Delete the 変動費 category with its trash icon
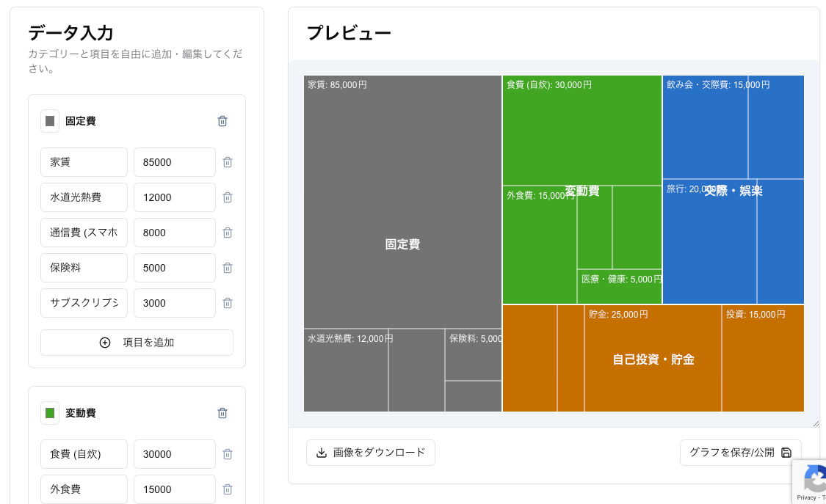The width and height of the screenshot is (826, 504). point(222,413)
